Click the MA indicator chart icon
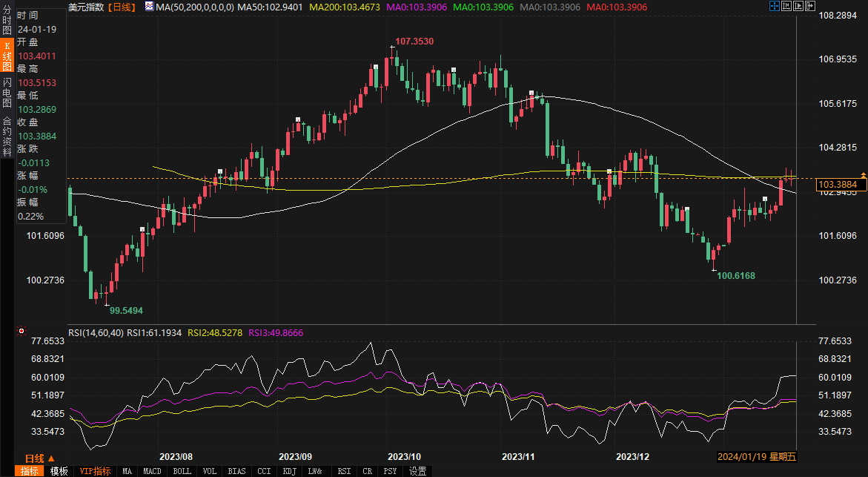The height and width of the screenshot is (477, 868). pyautogui.click(x=149, y=7)
